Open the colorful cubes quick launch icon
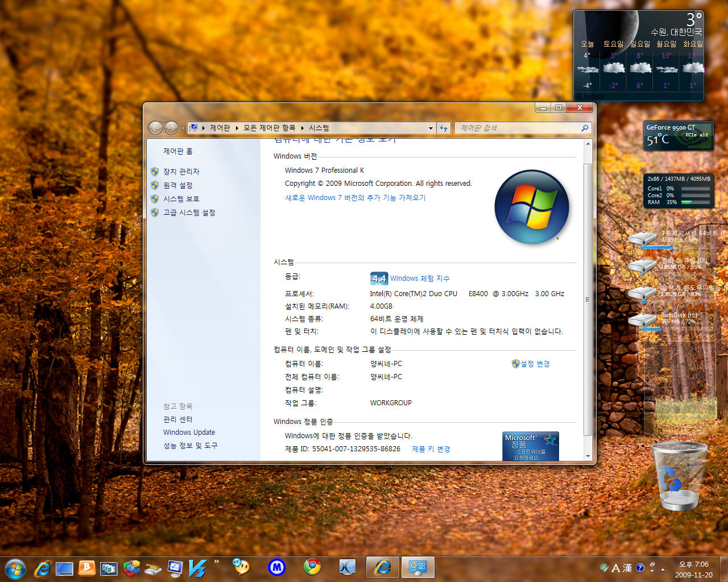Image resolution: width=728 pixels, height=582 pixels. 131,568
